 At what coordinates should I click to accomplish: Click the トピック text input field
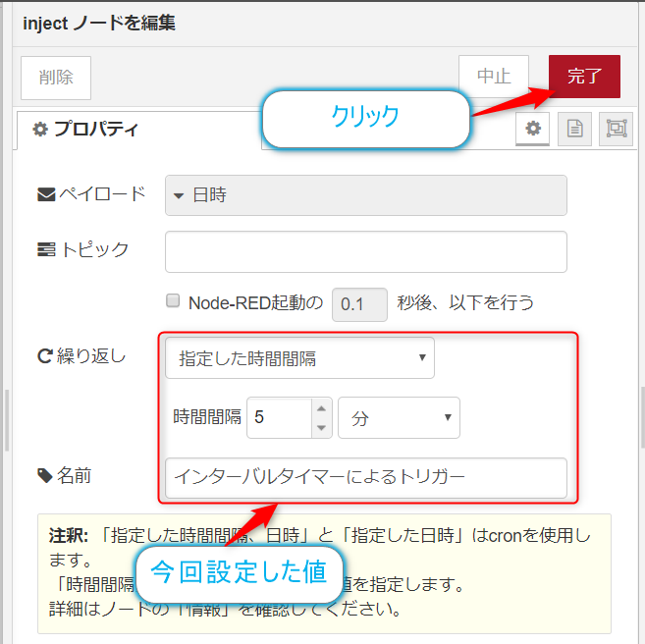[365, 251]
